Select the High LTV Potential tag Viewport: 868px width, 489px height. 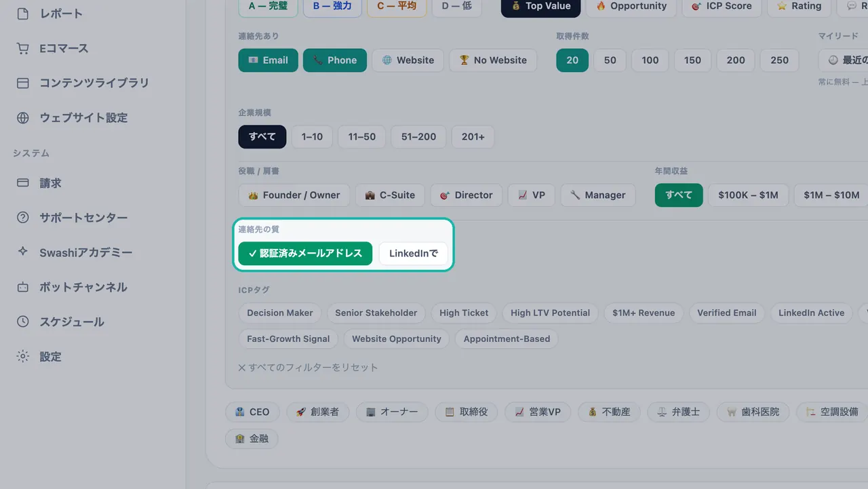click(x=550, y=313)
